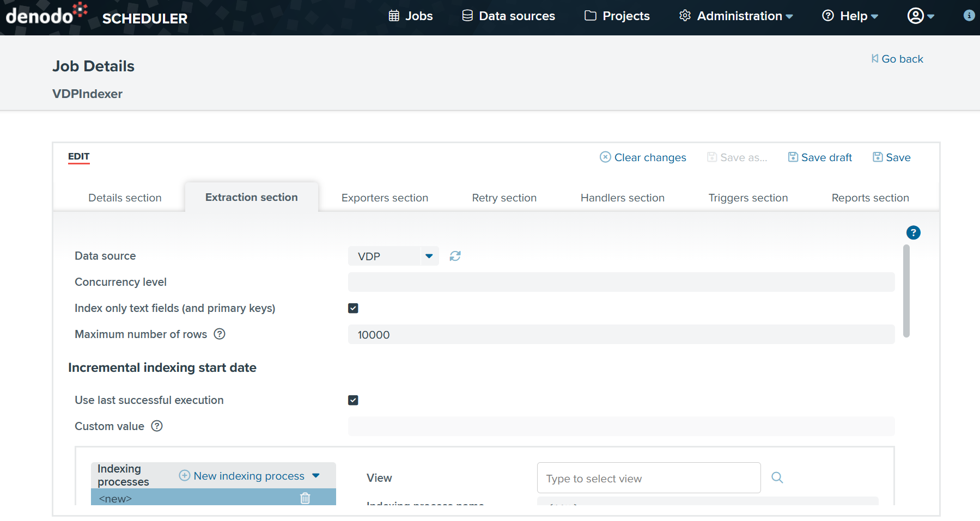Disable Use last successful execution
This screenshot has width=980, height=521.
click(353, 400)
